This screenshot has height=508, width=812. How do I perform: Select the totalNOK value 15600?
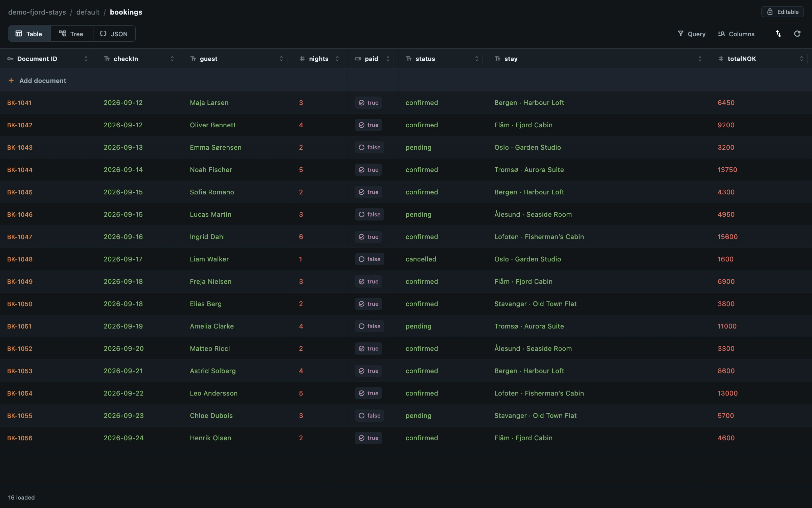click(727, 237)
